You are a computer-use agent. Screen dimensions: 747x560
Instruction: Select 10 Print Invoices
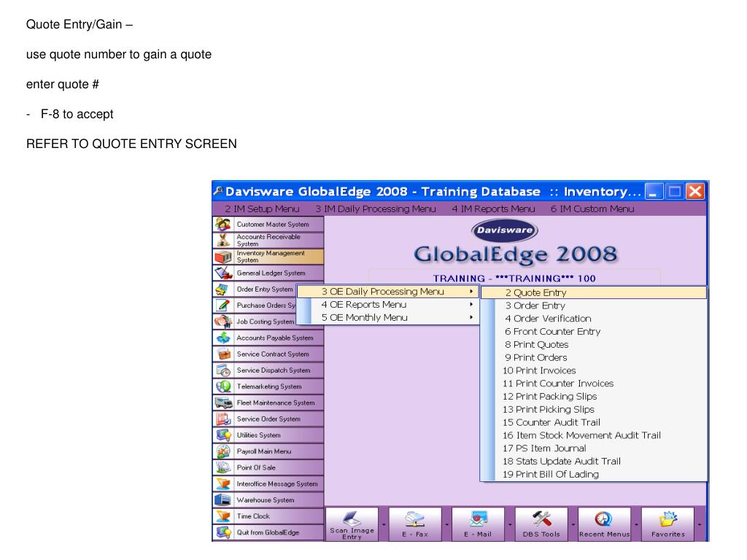[x=594, y=370]
